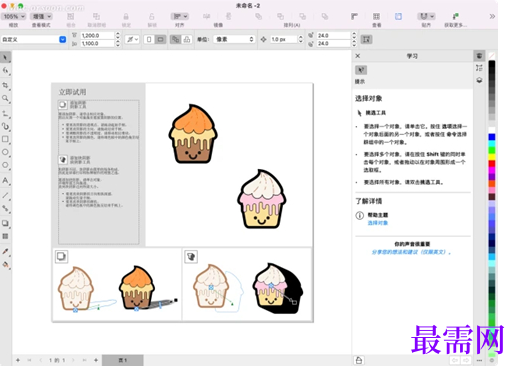Screen dimensions: 523x371
Task: Click the Ungroup toolbar icon
Action: (x=96, y=16)
